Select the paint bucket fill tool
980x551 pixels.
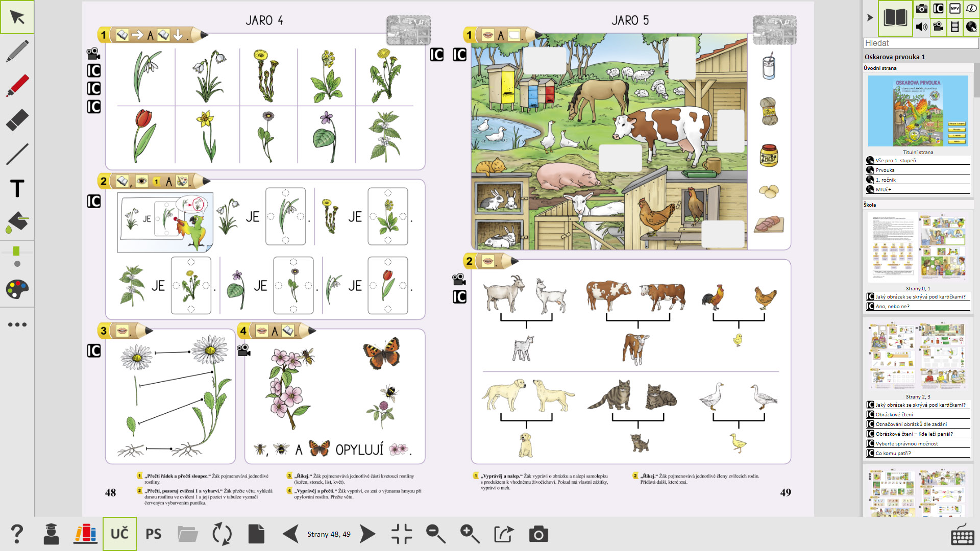coord(17,222)
